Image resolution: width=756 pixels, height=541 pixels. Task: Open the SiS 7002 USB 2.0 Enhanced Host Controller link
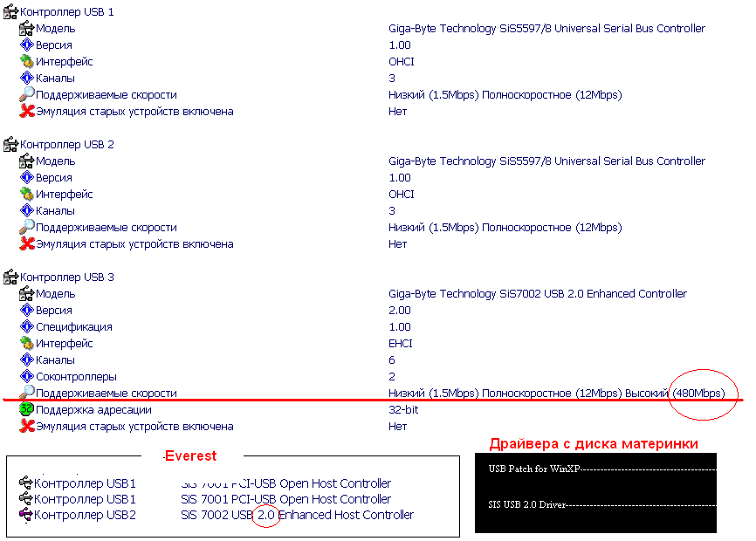pyautogui.click(x=297, y=515)
